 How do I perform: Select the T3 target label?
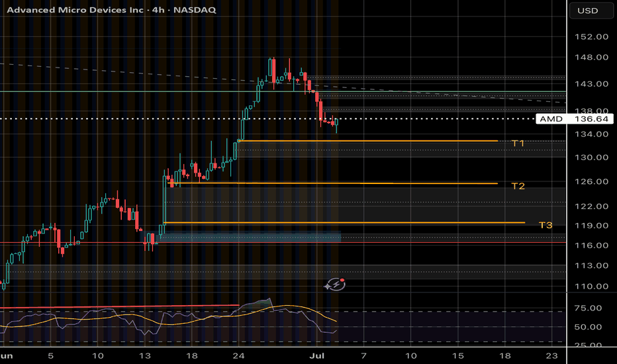546,225
